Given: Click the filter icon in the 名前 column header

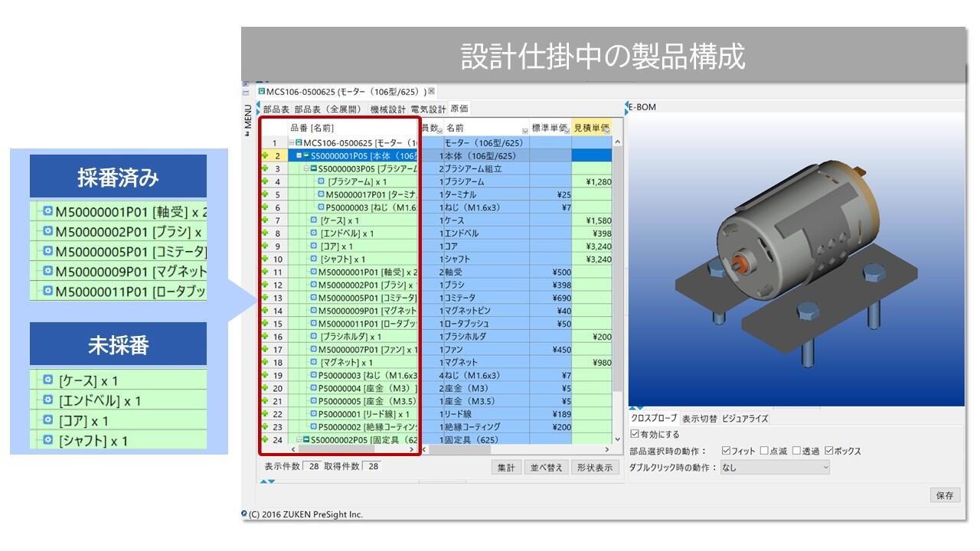Looking at the screenshot, I should pos(524,129).
